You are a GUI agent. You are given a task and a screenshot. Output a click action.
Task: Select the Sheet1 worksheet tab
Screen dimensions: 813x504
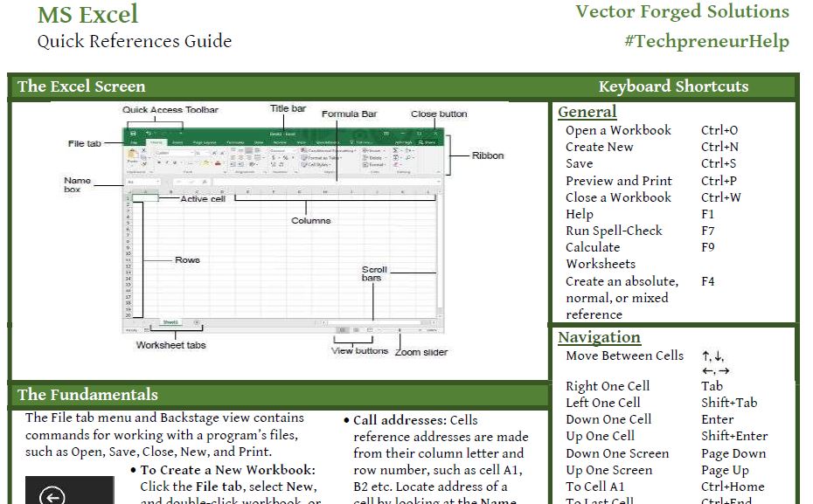[x=170, y=321]
